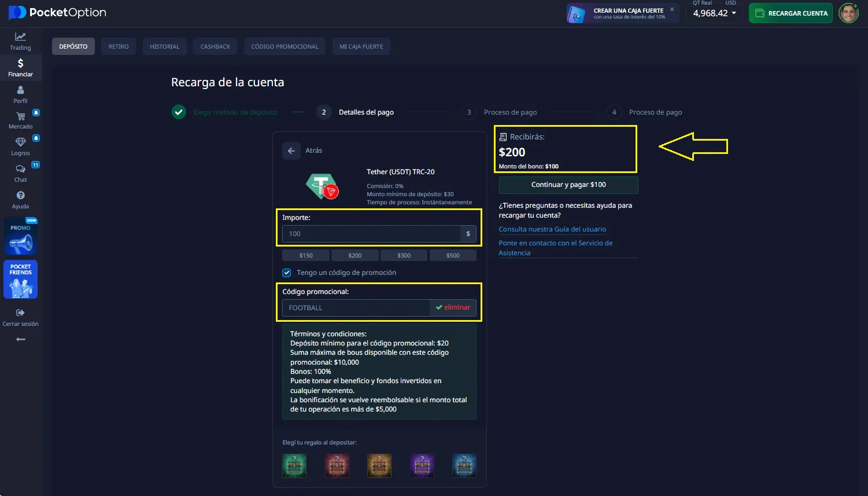Select the red gift chest
The image size is (868, 496).
click(x=337, y=465)
